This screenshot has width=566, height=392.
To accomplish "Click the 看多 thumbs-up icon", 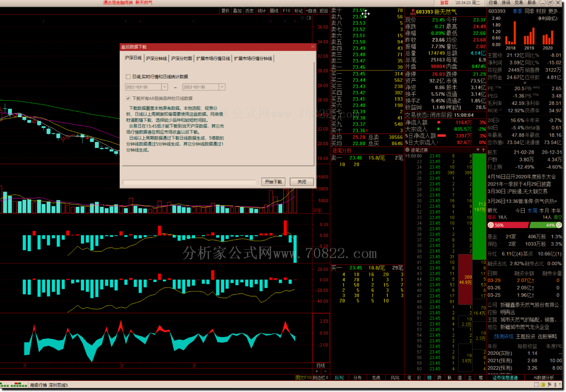I will pyautogui.click(x=491, y=225).
